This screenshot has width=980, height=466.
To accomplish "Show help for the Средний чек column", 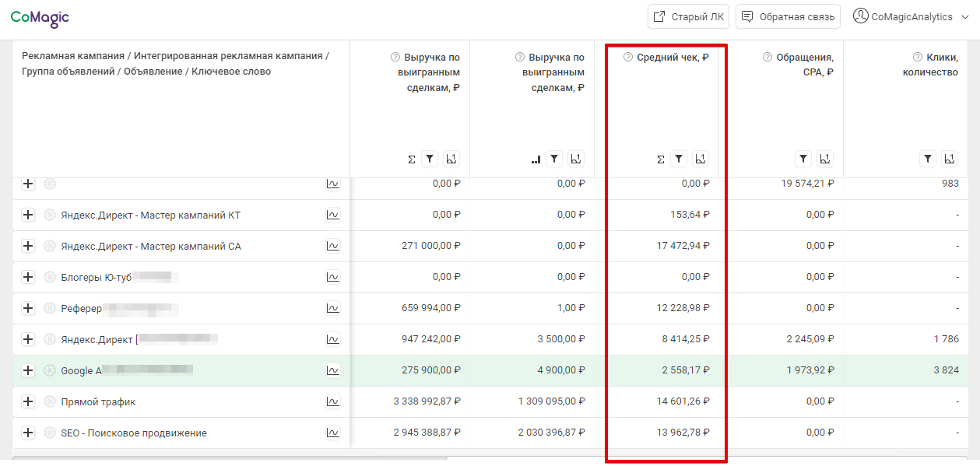I will click(x=628, y=57).
